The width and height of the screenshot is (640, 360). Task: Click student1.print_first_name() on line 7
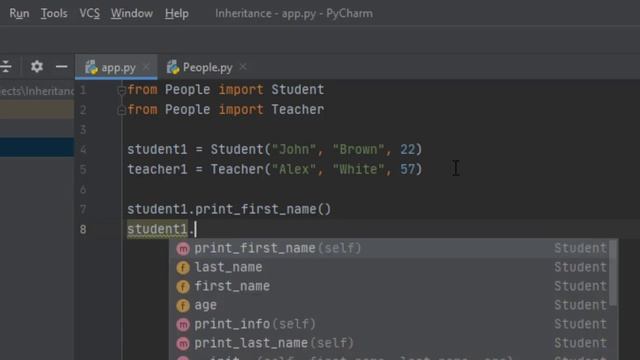pyautogui.click(x=229, y=209)
